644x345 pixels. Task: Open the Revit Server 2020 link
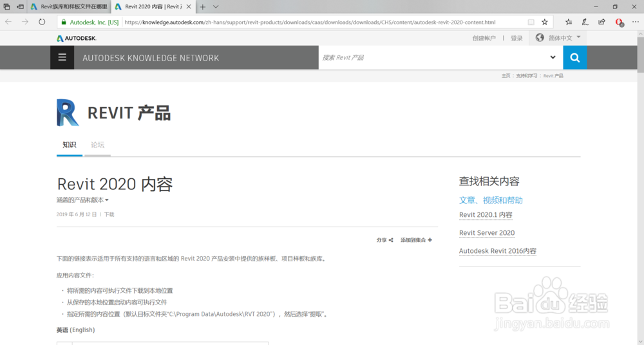487,233
